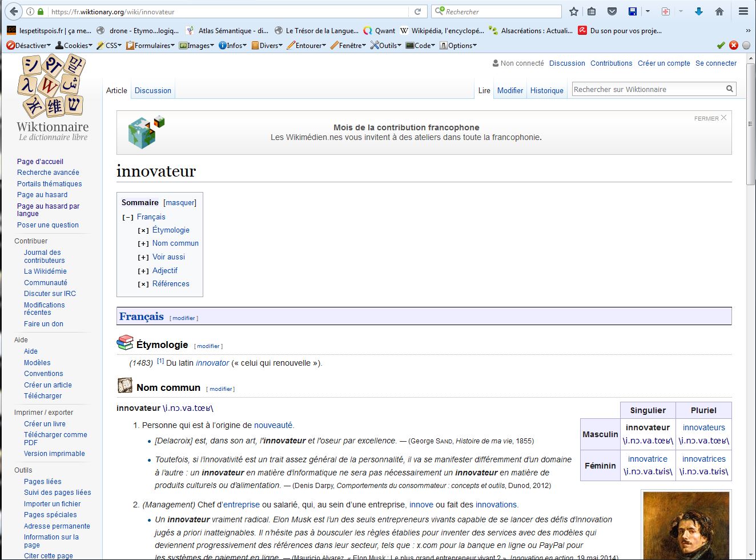This screenshot has height=560, width=756.
Task: Switch to the Discussion tab
Action: [152, 90]
